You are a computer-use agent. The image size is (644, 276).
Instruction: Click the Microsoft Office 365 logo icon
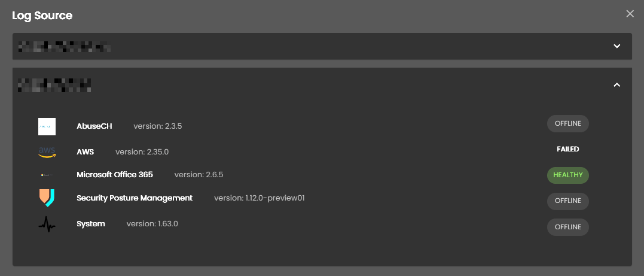47,175
